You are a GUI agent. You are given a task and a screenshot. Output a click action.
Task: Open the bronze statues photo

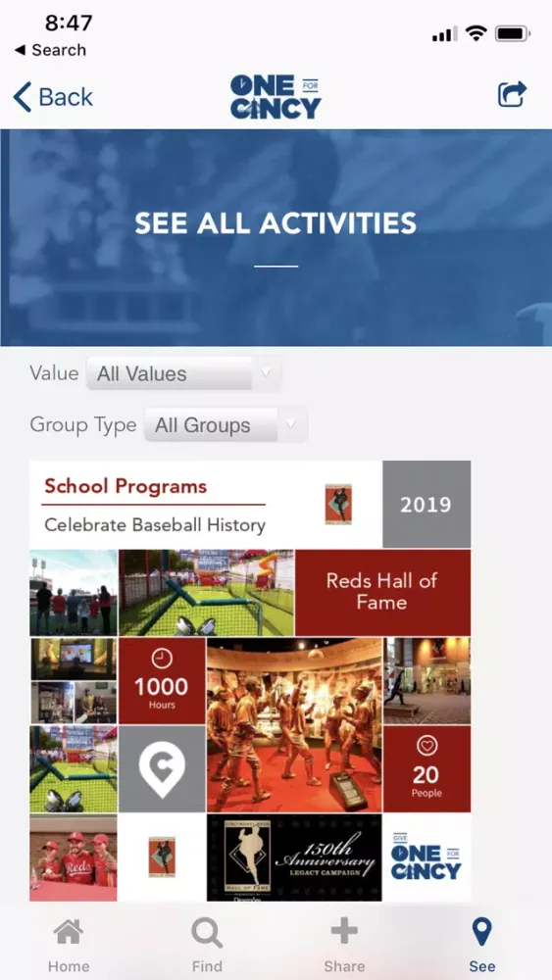pos(294,725)
